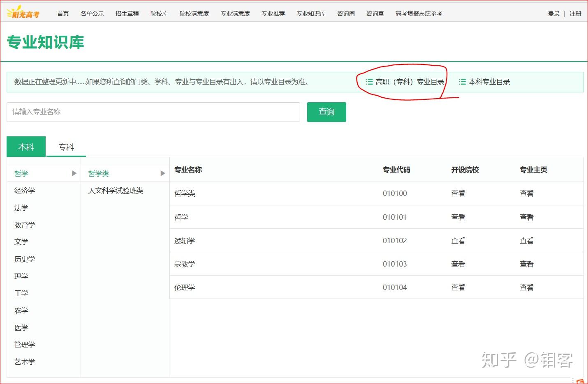Select 艺术学 in discipline list

click(25, 362)
